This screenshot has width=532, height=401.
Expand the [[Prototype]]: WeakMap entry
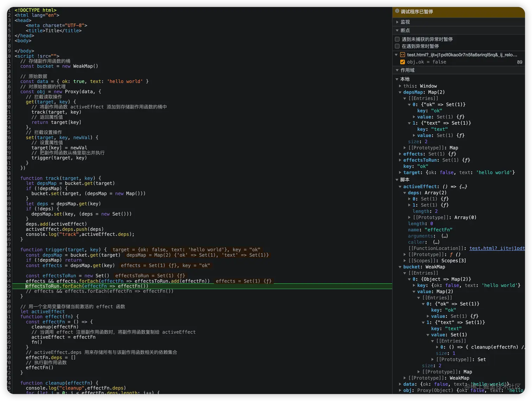point(405,378)
